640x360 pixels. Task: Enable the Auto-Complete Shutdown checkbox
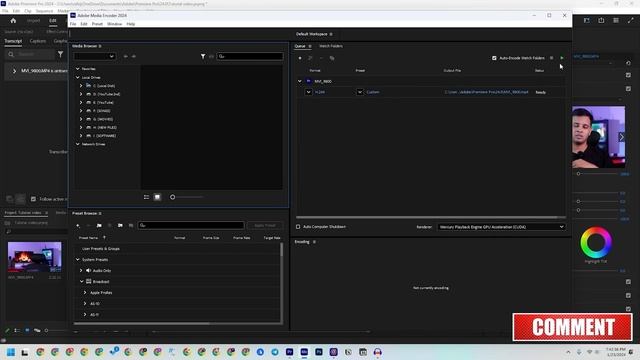pyautogui.click(x=298, y=227)
